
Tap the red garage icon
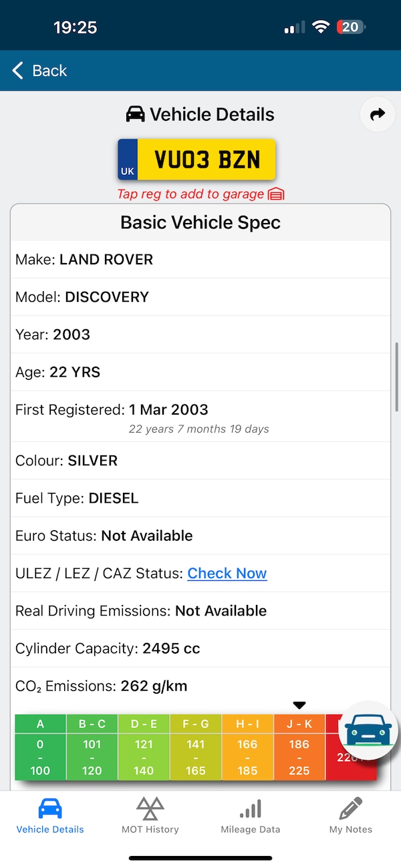click(x=276, y=194)
